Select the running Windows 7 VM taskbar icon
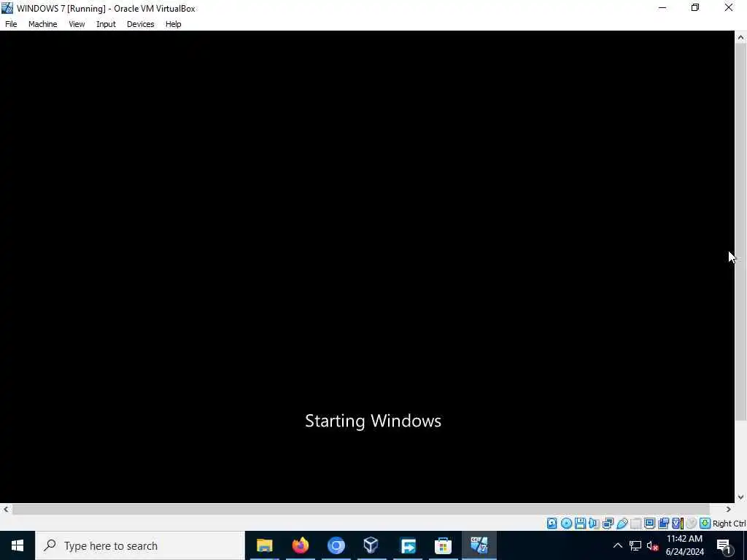This screenshot has height=560, width=747. (479, 545)
